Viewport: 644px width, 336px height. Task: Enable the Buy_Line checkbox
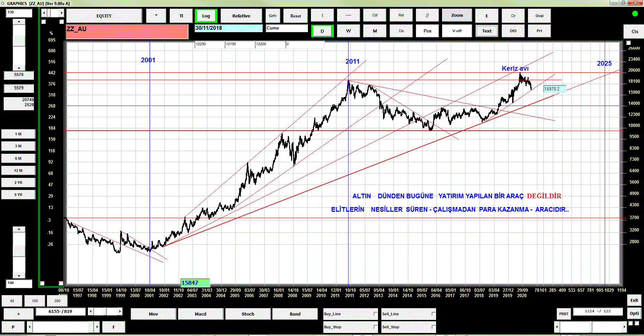pyautogui.click(x=375, y=314)
